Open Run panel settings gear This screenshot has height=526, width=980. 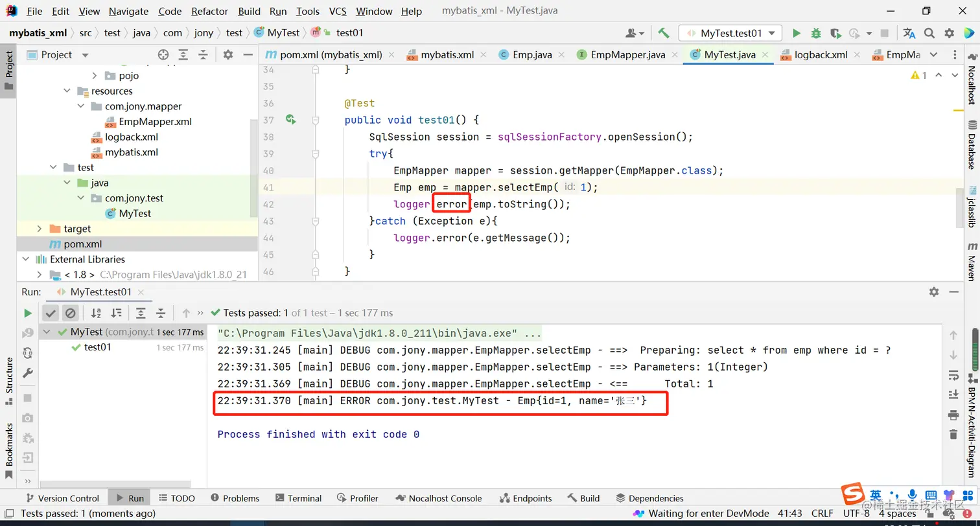(x=934, y=292)
